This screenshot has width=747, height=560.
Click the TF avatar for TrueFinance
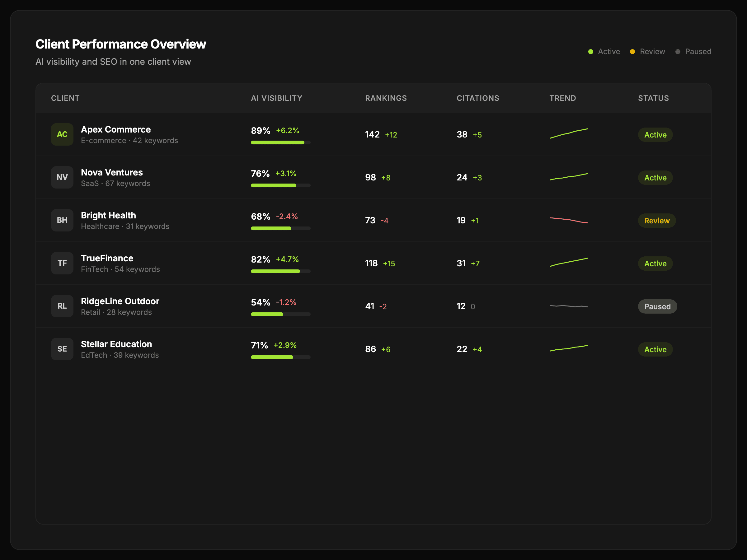point(62,263)
